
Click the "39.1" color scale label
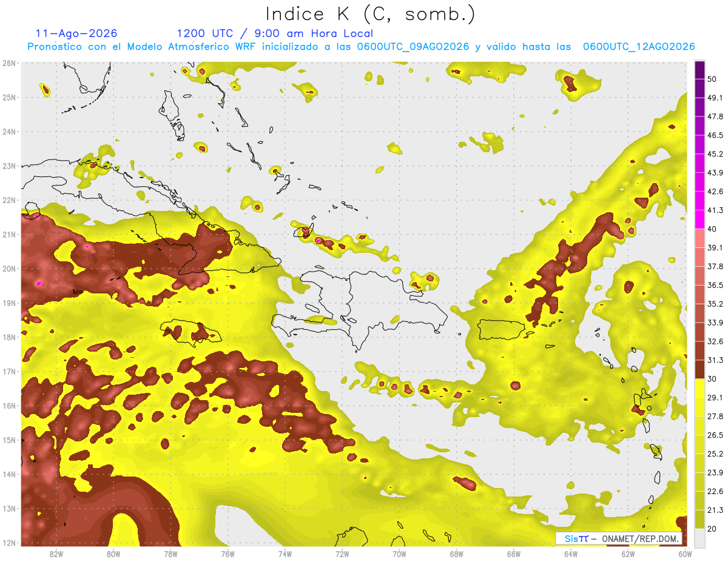(x=715, y=248)
